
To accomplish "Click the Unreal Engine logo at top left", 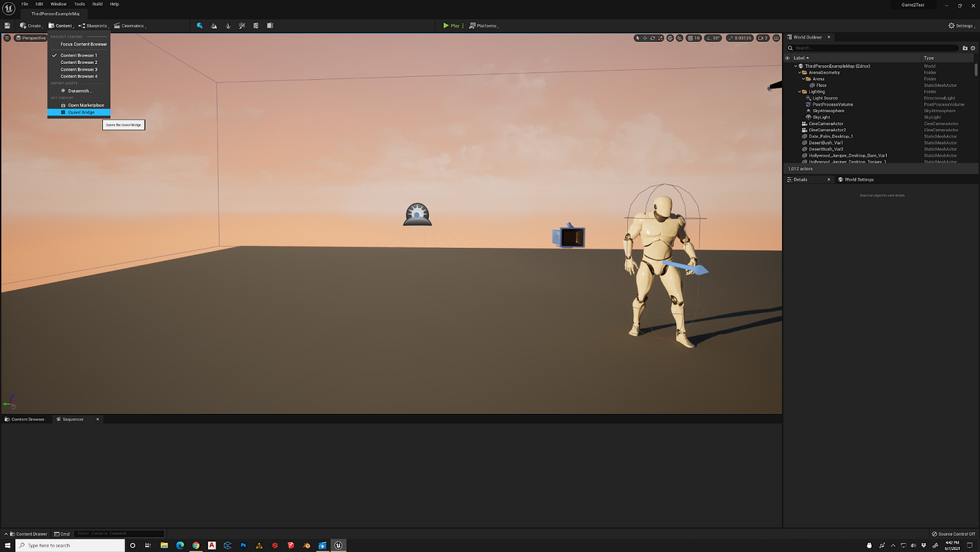I will (x=8, y=8).
